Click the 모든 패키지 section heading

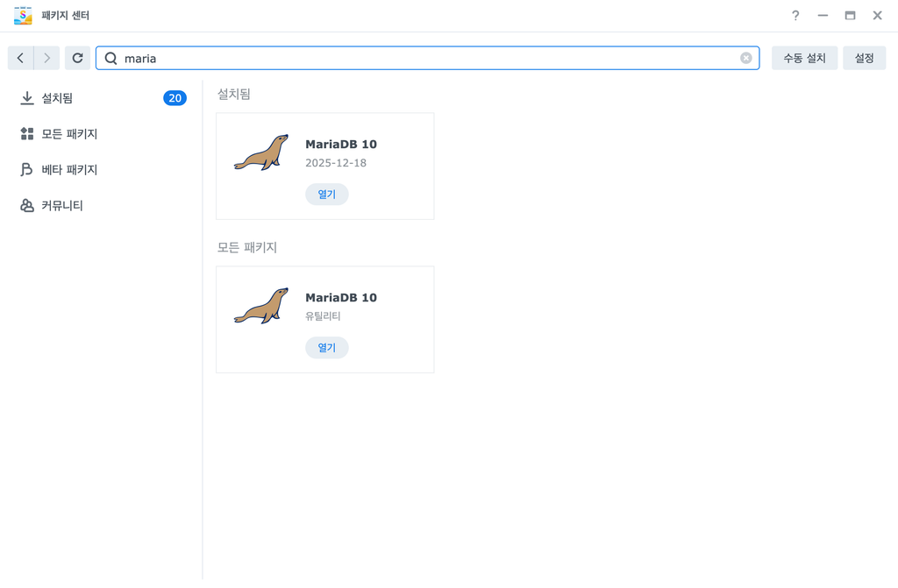pyautogui.click(x=246, y=247)
